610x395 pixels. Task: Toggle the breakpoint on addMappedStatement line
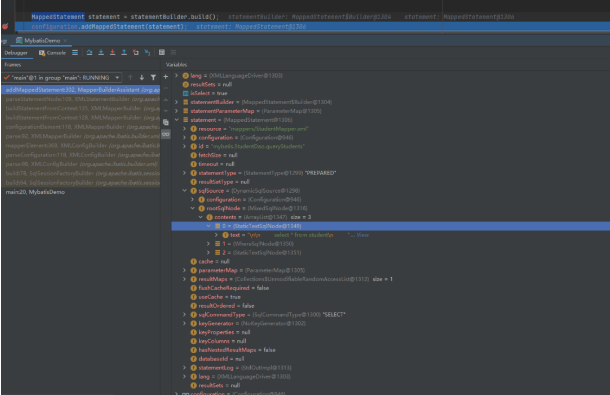(5, 26)
